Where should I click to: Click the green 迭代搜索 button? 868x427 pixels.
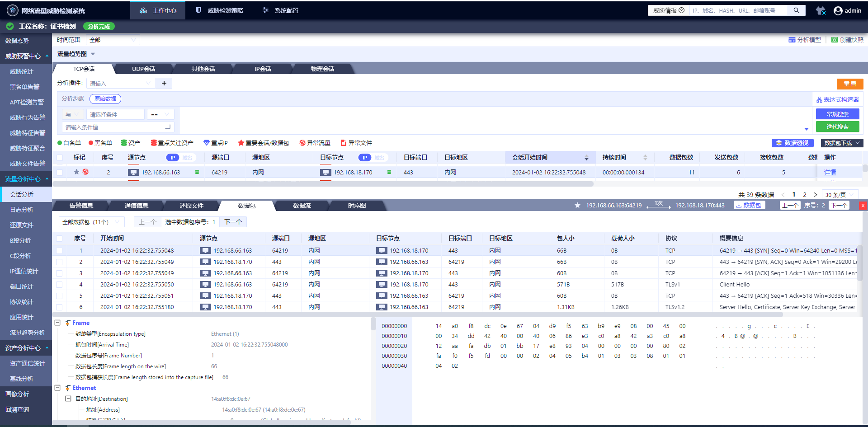click(838, 127)
